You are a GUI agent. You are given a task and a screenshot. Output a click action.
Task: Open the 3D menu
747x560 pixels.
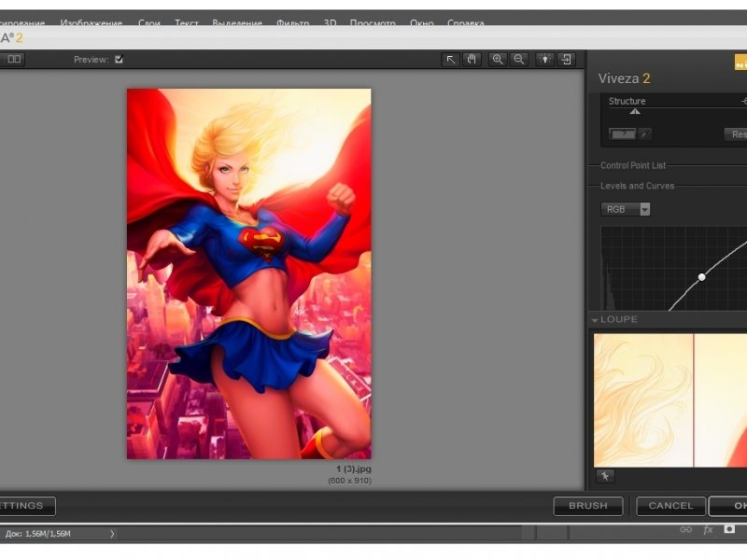click(330, 22)
